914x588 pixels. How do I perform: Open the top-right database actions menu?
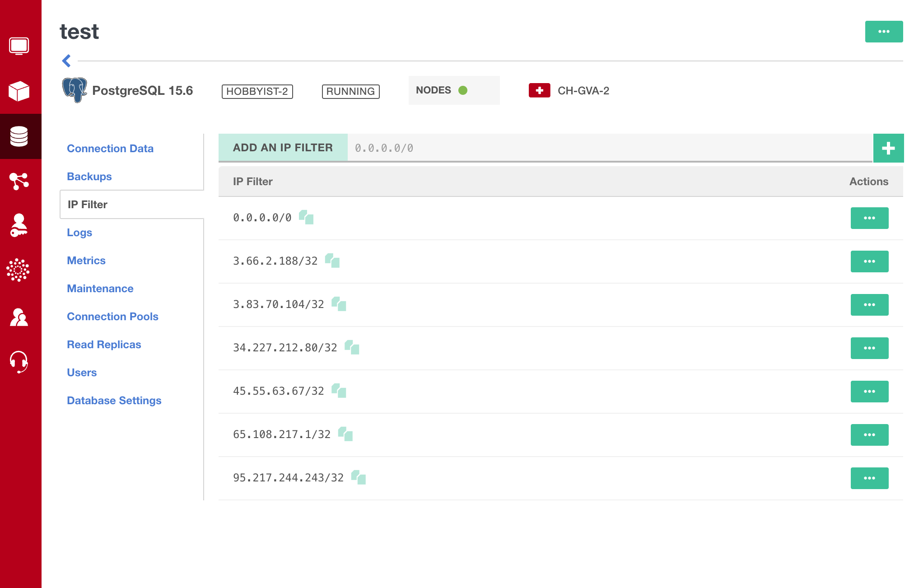(x=884, y=31)
